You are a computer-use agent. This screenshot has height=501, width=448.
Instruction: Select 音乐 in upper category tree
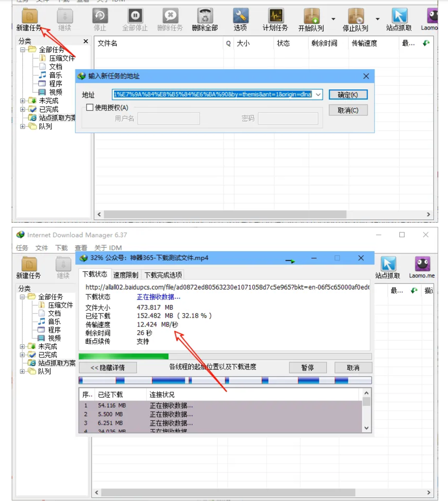coord(56,75)
